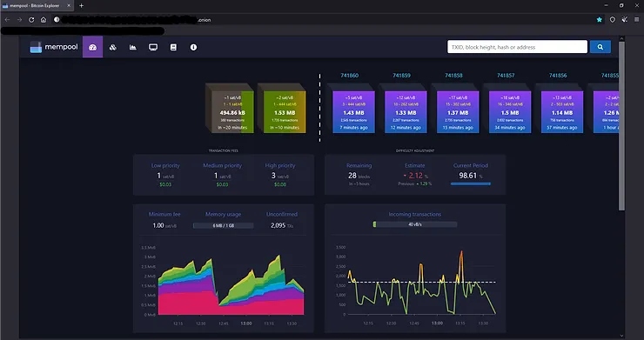Click the High priority fee value

click(280, 176)
